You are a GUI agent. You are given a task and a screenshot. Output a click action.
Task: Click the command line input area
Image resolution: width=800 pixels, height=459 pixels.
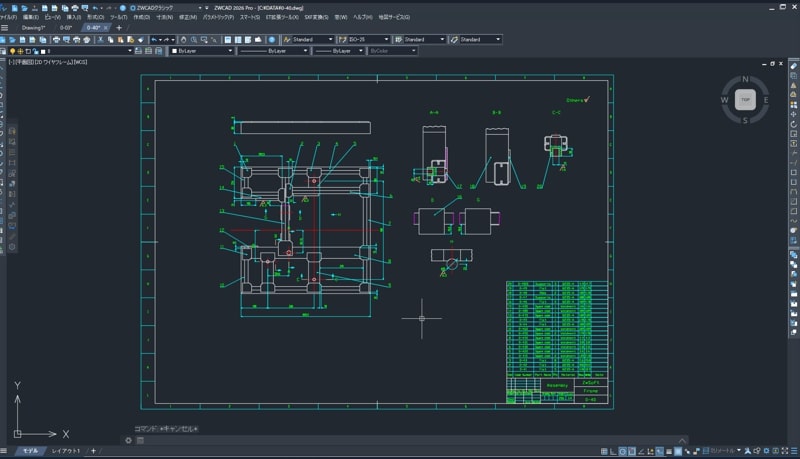(400, 440)
